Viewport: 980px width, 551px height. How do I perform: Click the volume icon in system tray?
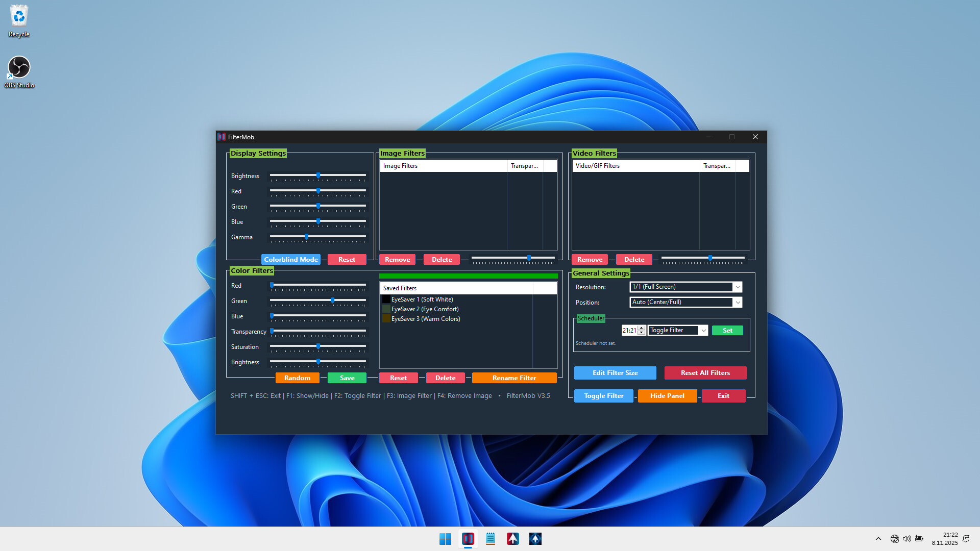[906, 539]
